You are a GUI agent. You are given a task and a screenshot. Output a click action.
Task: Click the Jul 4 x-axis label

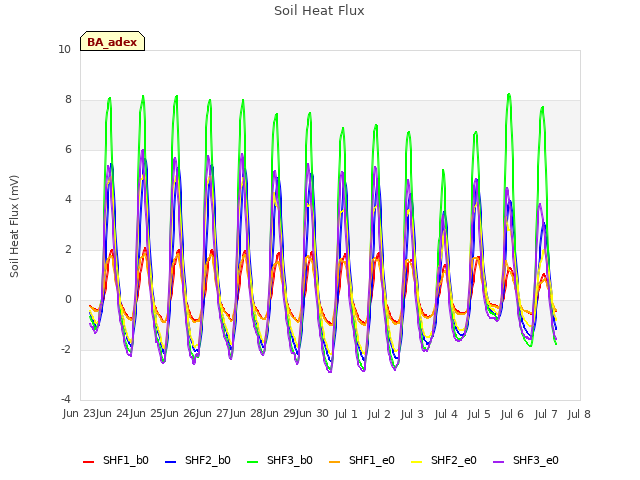(x=446, y=414)
